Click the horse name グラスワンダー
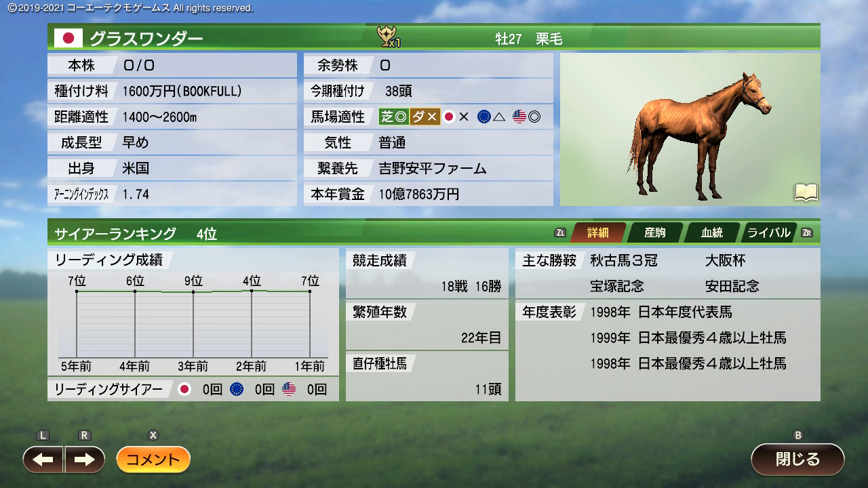Image resolution: width=868 pixels, height=488 pixels. coord(146,39)
